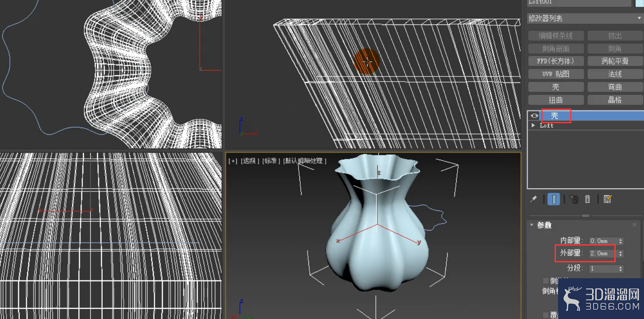
Task: Open the [标准] viewport menu
Action: pos(271,161)
